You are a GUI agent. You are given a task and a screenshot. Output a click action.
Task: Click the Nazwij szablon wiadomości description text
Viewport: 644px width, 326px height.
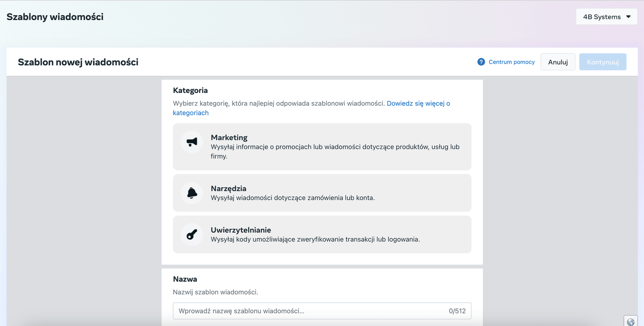tap(215, 292)
